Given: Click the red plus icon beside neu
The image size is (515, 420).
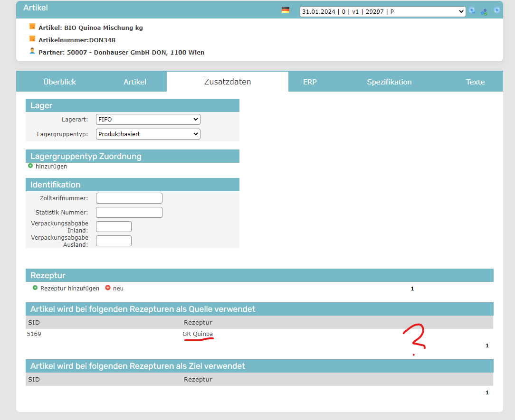Looking at the screenshot, I should [108, 288].
